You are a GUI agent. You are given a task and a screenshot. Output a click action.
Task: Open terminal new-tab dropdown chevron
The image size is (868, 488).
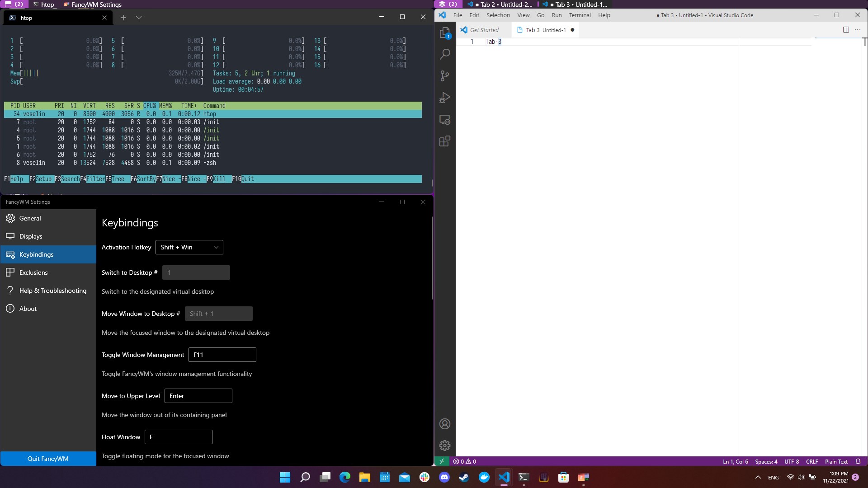139,18
